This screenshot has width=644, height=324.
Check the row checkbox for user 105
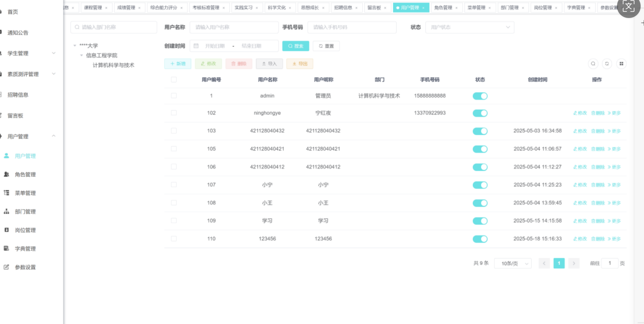[x=174, y=149]
